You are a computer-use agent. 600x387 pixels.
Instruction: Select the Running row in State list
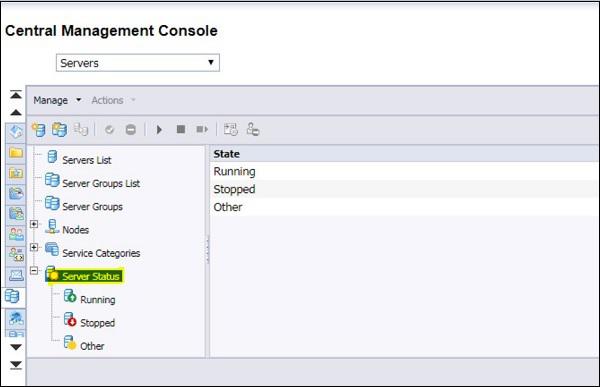(x=404, y=171)
